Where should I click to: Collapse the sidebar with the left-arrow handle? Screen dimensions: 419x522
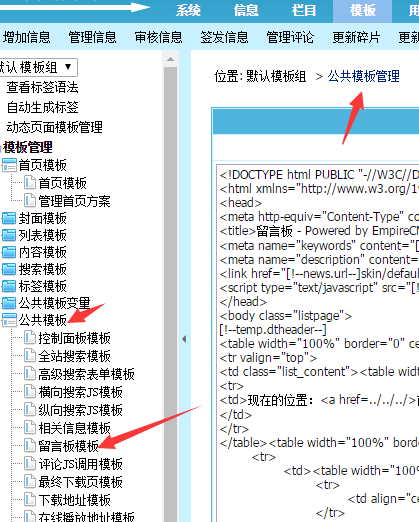[184, 339]
